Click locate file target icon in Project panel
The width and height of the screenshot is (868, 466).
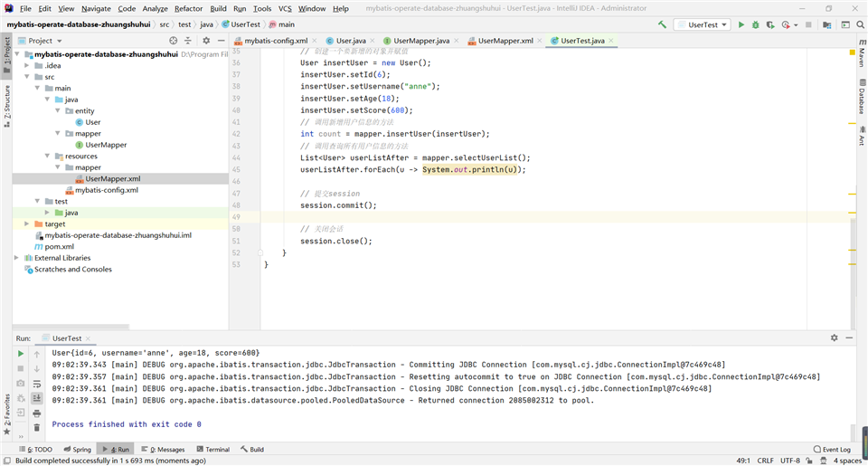pyautogui.click(x=174, y=41)
